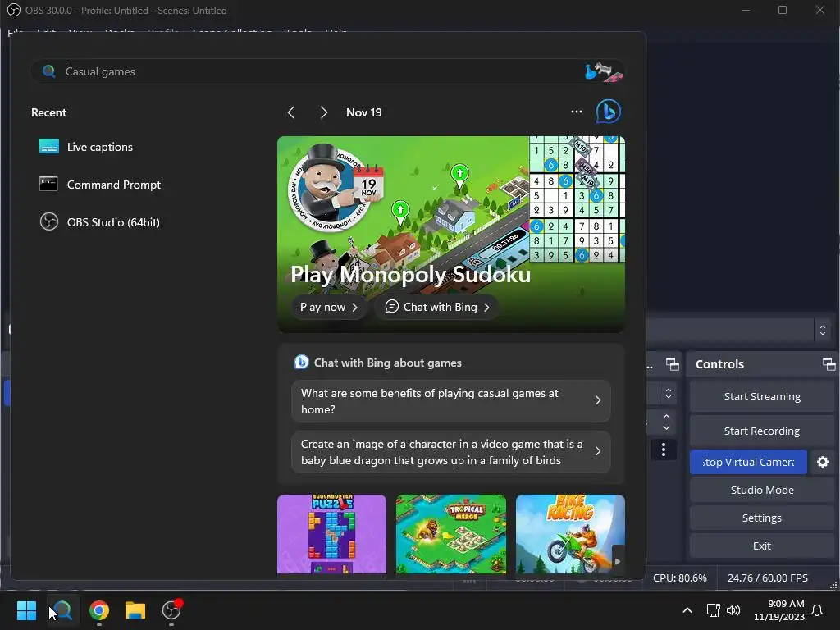Show hidden system tray icons

687,610
